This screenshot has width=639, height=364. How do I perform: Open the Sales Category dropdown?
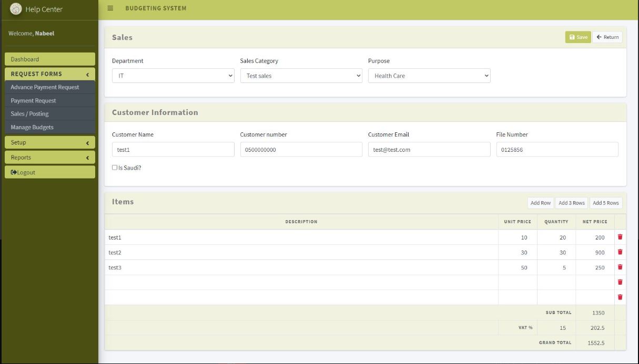301,76
